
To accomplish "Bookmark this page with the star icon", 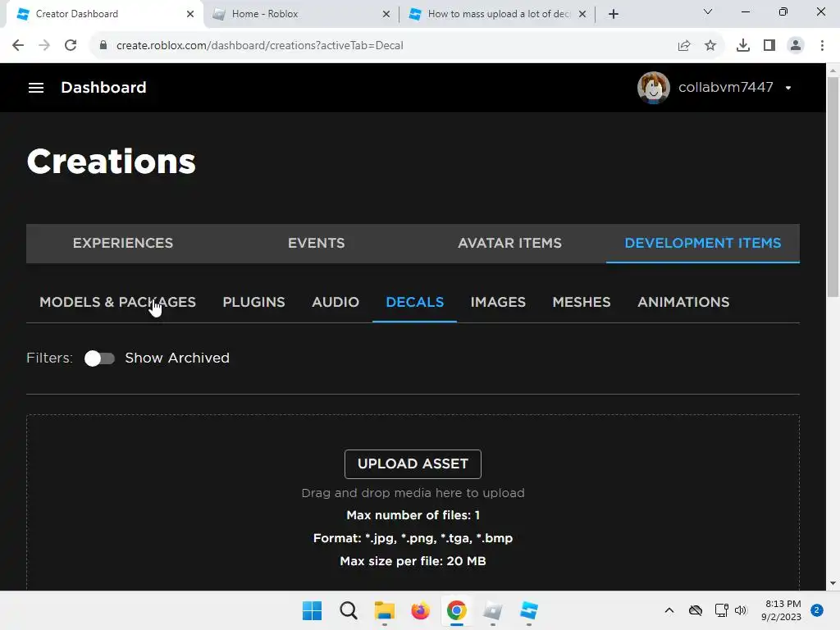I will coord(710,46).
